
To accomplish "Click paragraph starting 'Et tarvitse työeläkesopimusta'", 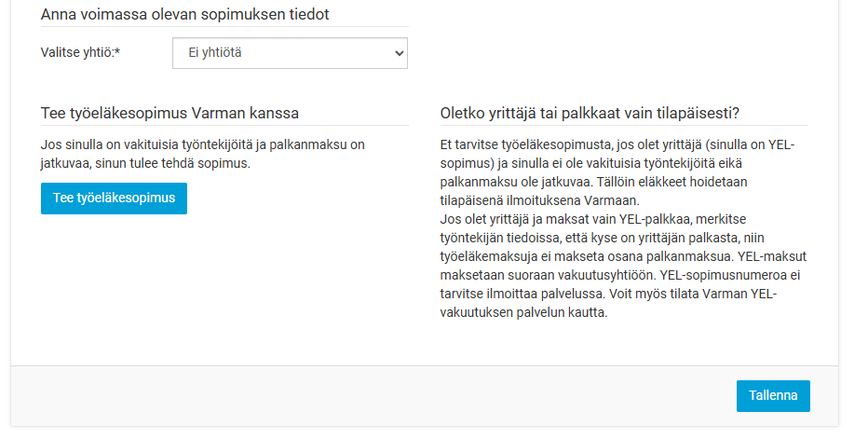I will [617, 172].
